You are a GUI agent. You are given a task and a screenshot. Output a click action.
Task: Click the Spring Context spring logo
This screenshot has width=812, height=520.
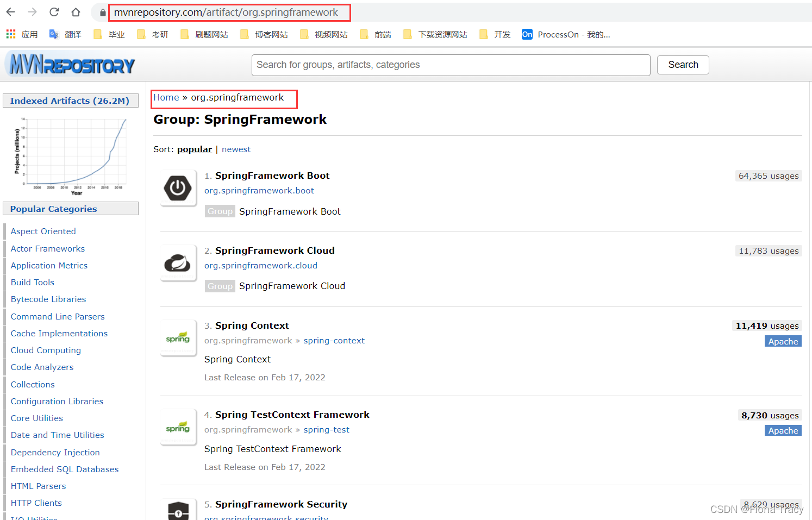(x=178, y=338)
